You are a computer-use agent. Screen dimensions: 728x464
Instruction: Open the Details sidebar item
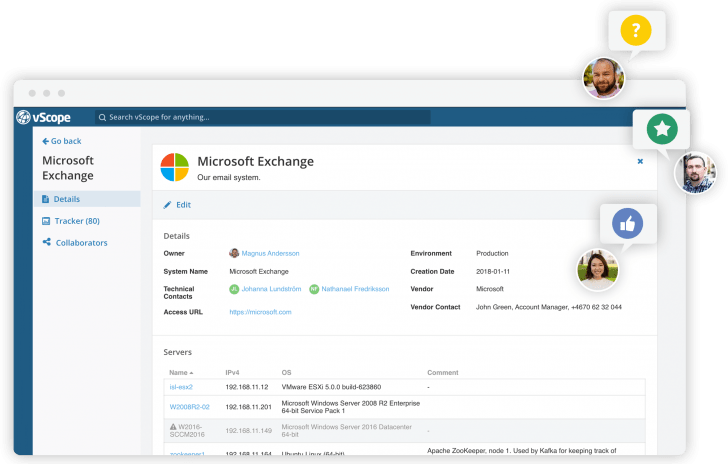pos(87,199)
